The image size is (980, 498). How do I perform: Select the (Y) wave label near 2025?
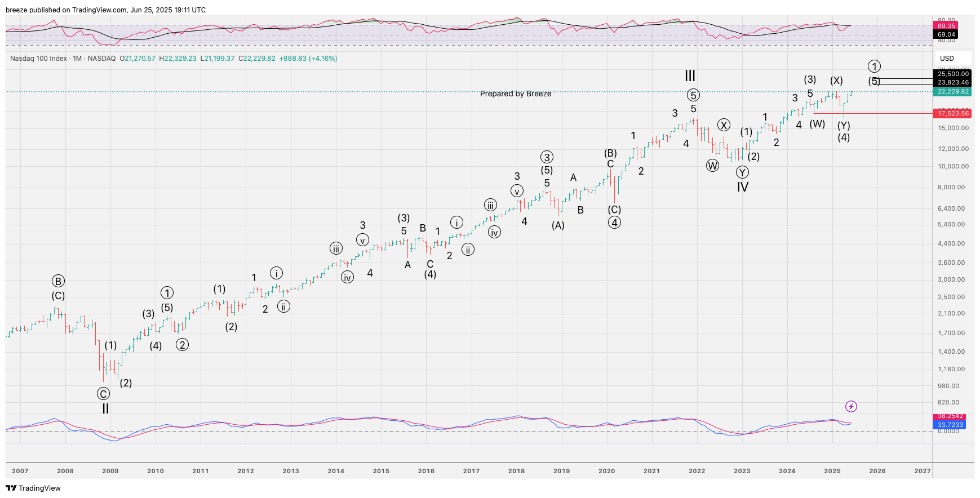pos(844,125)
